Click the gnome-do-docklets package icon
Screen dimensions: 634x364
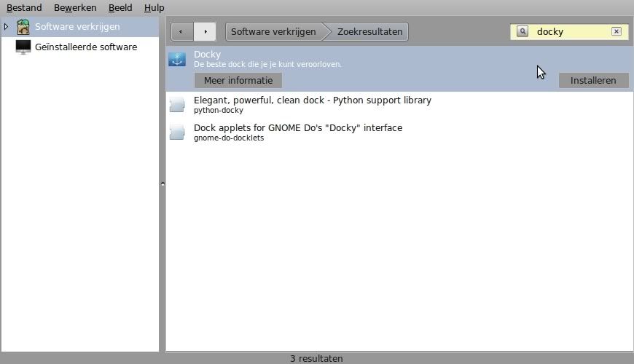[177, 132]
